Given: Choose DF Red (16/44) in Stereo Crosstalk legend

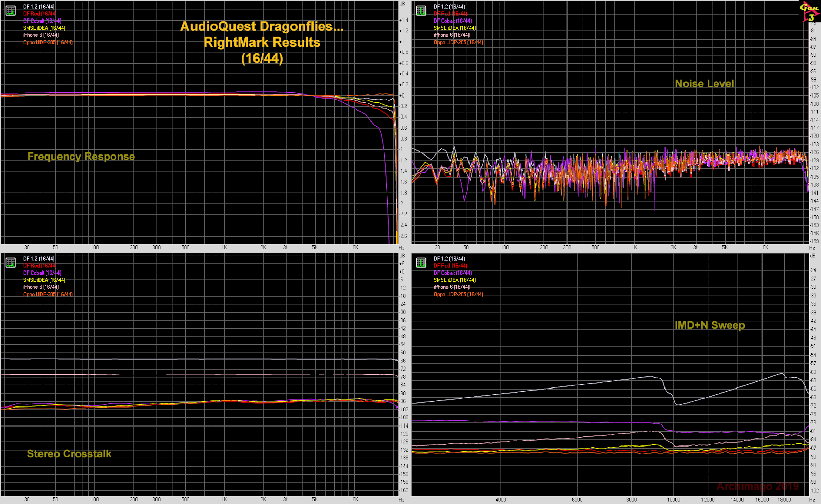Looking at the screenshot, I should pyautogui.click(x=40, y=266).
